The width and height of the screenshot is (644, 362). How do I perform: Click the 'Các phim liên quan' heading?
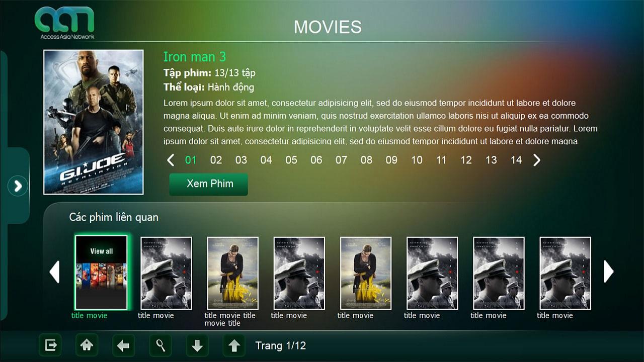(114, 217)
